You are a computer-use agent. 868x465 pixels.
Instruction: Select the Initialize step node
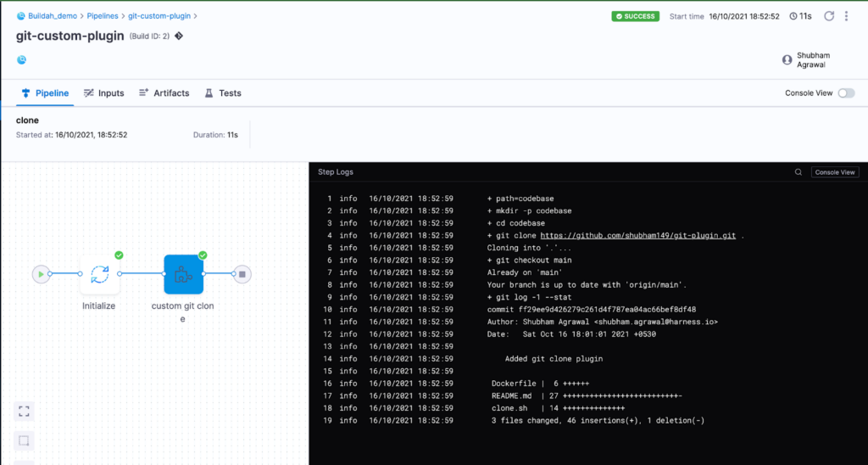click(x=100, y=274)
